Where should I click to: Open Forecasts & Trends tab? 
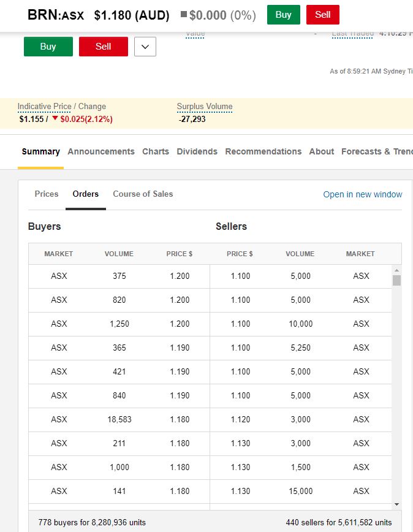point(377,151)
